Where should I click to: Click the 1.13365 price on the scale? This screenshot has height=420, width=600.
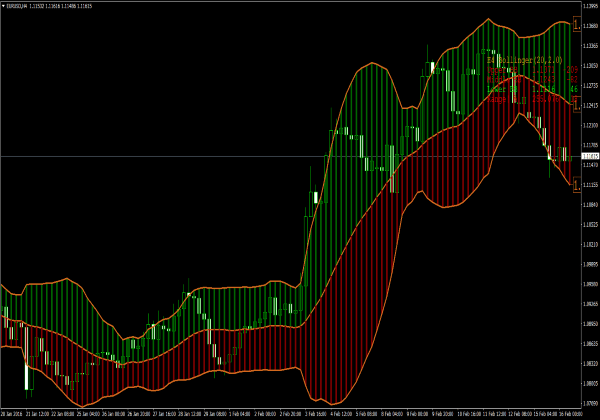[x=591, y=46]
